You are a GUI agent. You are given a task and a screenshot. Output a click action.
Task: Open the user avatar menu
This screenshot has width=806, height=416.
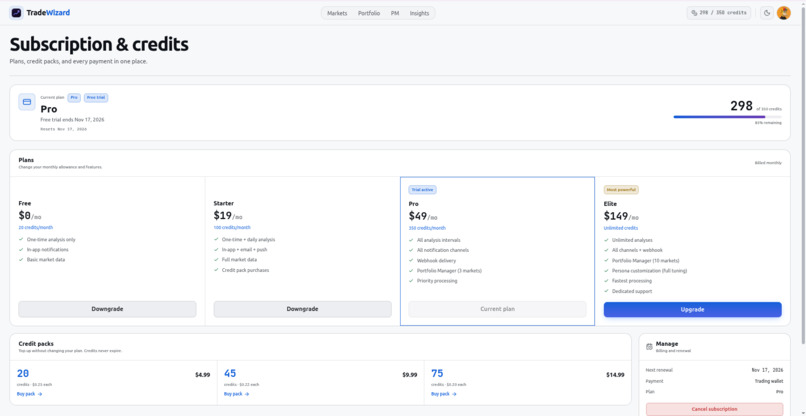coord(783,13)
